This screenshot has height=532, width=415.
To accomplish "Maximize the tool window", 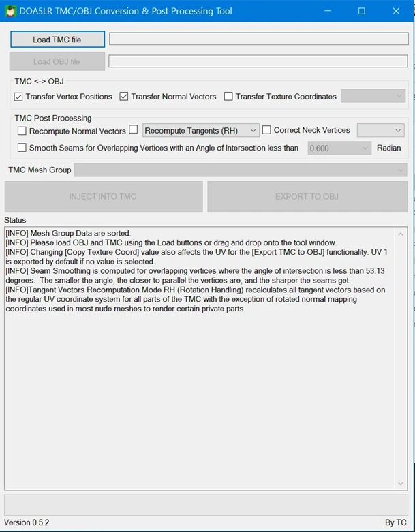I will (362, 11).
